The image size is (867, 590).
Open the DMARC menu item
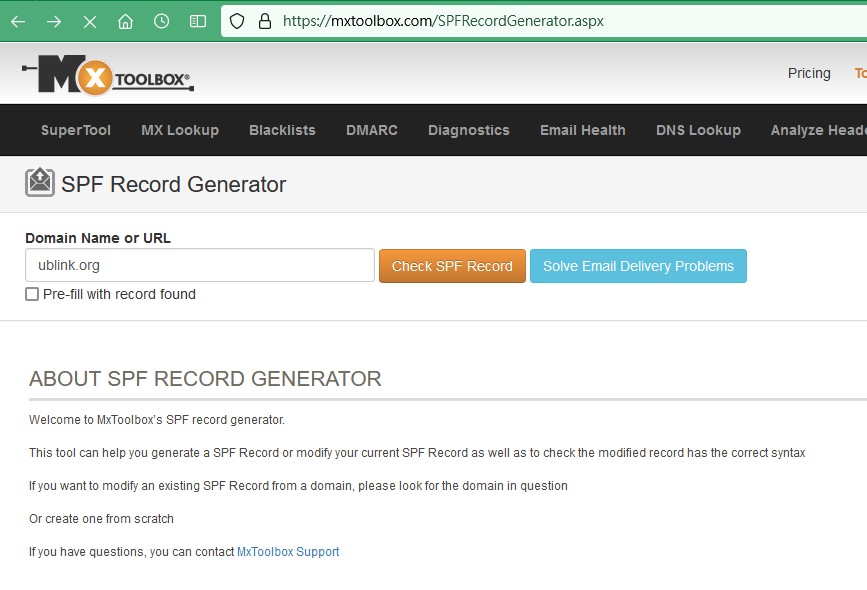click(x=372, y=130)
